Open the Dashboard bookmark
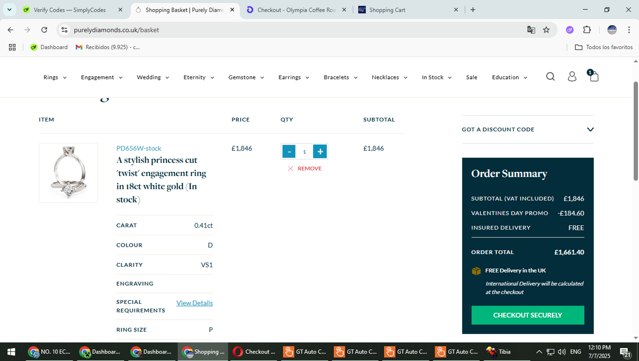Viewport: 639px width, 361px height. [x=49, y=47]
